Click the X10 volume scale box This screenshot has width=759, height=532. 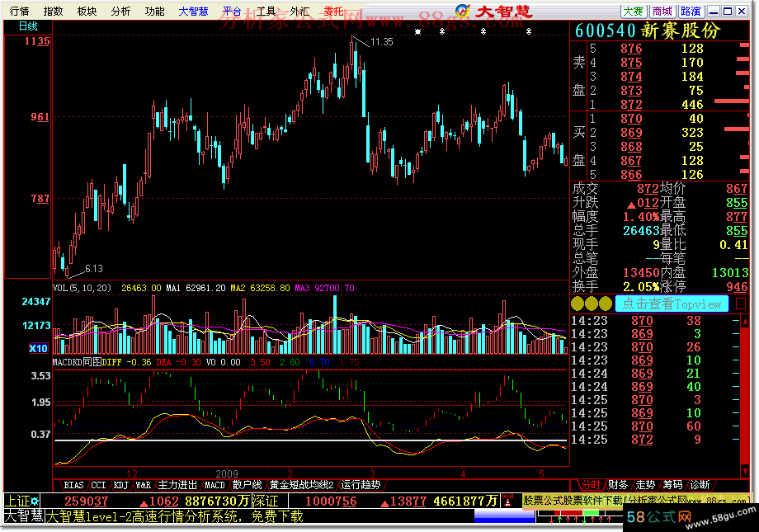click(38, 348)
